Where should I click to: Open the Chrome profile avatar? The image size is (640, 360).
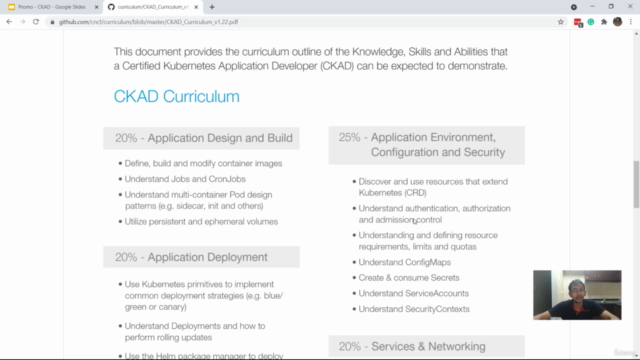click(618, 22)
